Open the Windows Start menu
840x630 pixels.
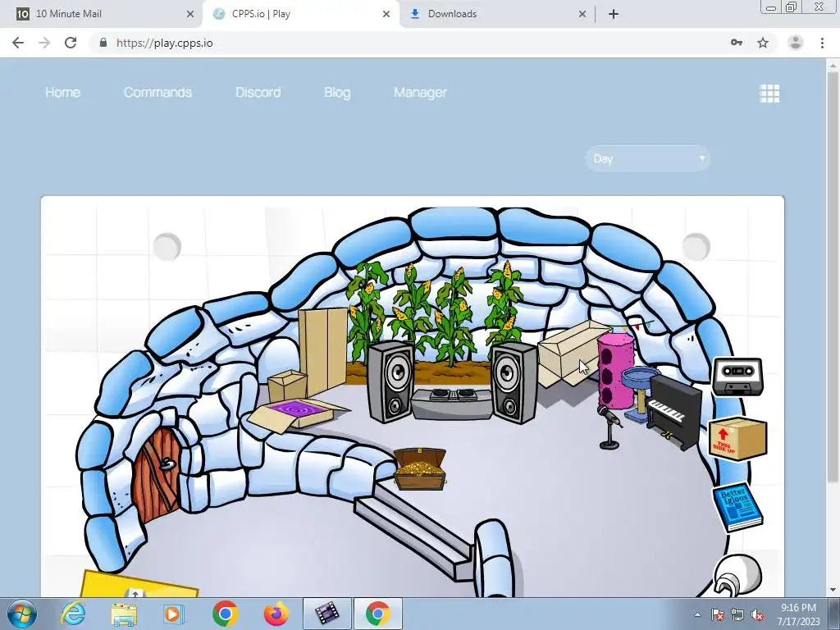coord(21,614)
